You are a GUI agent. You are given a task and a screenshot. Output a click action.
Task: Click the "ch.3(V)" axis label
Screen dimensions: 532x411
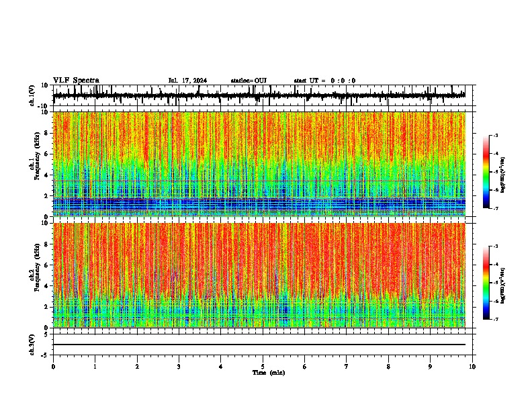32,345
